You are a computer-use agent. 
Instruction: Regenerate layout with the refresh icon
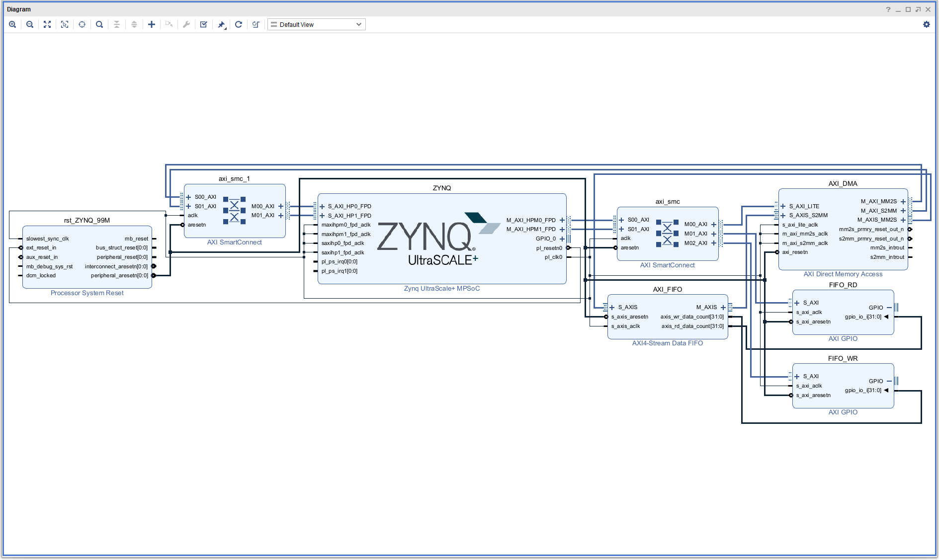tap(239, 24)
